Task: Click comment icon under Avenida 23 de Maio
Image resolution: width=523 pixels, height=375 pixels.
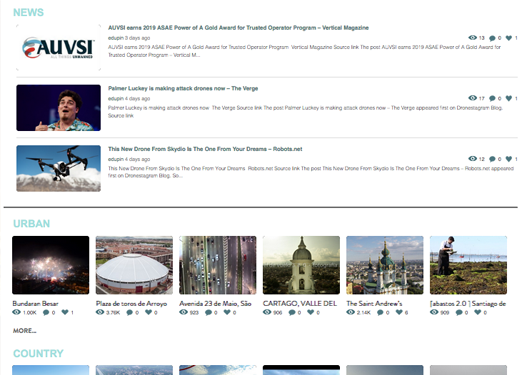Action: point(208,313)
